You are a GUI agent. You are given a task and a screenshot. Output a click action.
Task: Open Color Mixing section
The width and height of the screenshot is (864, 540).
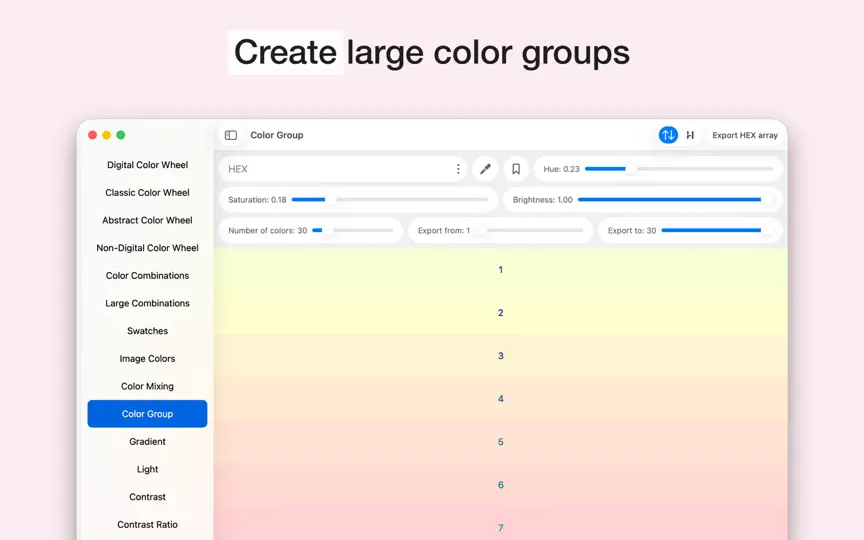147,386
